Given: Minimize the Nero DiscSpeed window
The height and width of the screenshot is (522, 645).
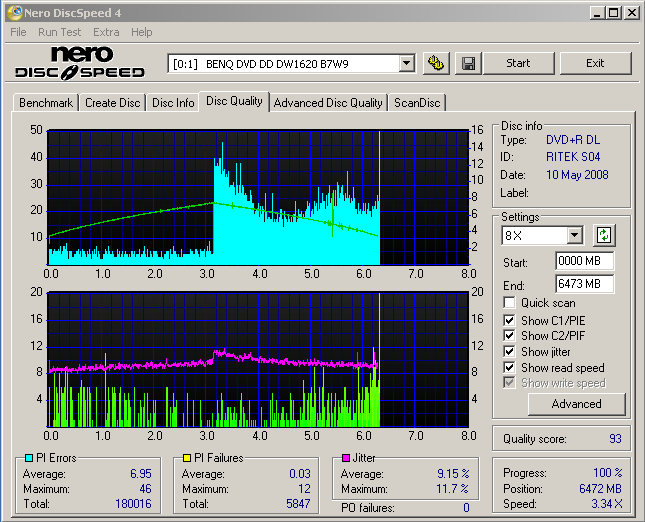Looking at the screenshot, I should coord(597,13).
